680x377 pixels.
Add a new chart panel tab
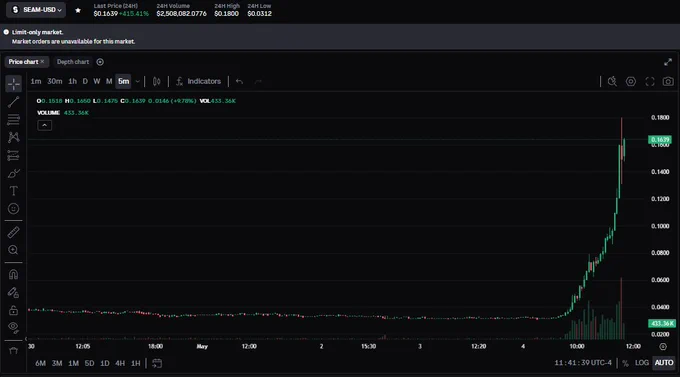100,62
